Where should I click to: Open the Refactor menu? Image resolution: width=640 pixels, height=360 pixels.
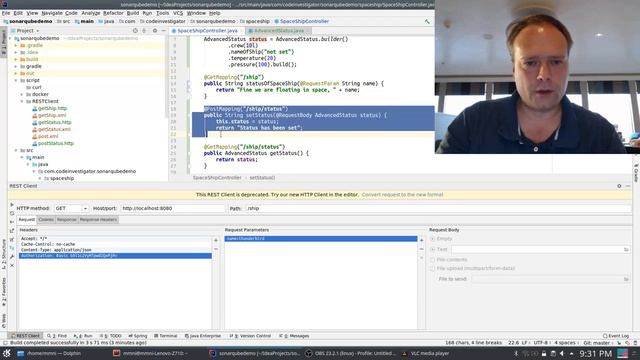pos(113,13)
